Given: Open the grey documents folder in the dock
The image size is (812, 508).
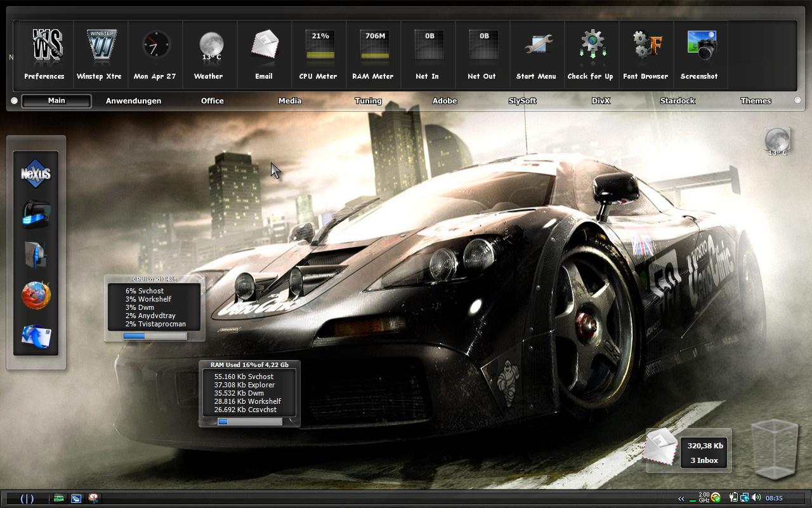Looking at the screenshot, I should (x=36, y=255).
